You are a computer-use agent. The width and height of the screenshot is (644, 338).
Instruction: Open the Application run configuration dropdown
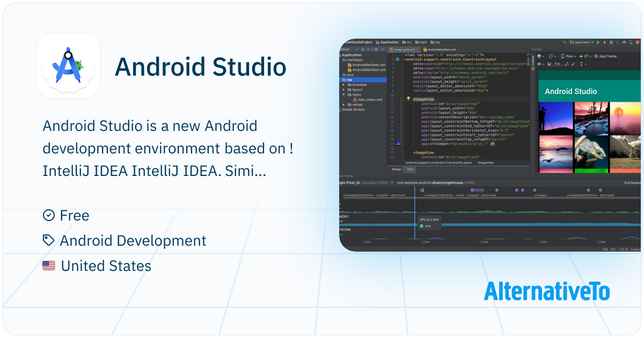click(582, 42)
